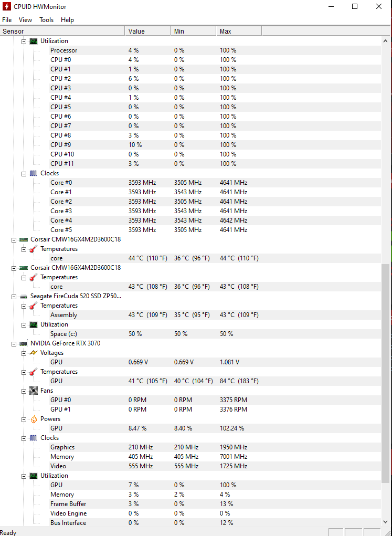Click the processor Clocks category icon
This screenshot has width=392, height=536.
coord(34,173)
